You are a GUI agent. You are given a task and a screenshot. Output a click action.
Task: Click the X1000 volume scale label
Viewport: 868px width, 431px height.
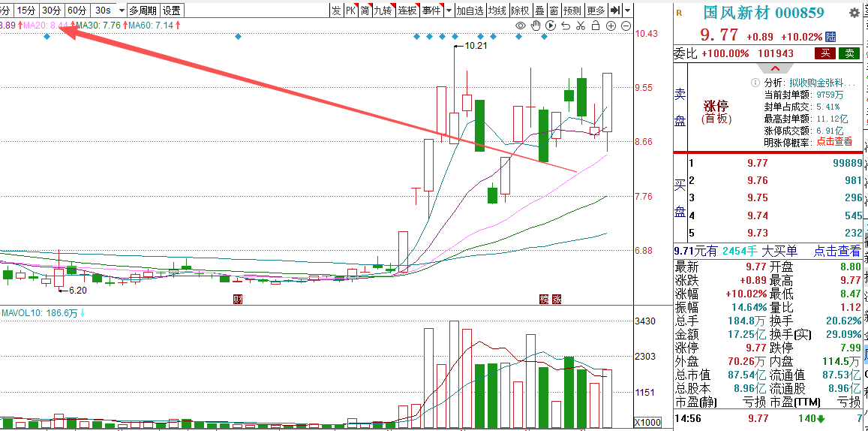pos(647,421)
